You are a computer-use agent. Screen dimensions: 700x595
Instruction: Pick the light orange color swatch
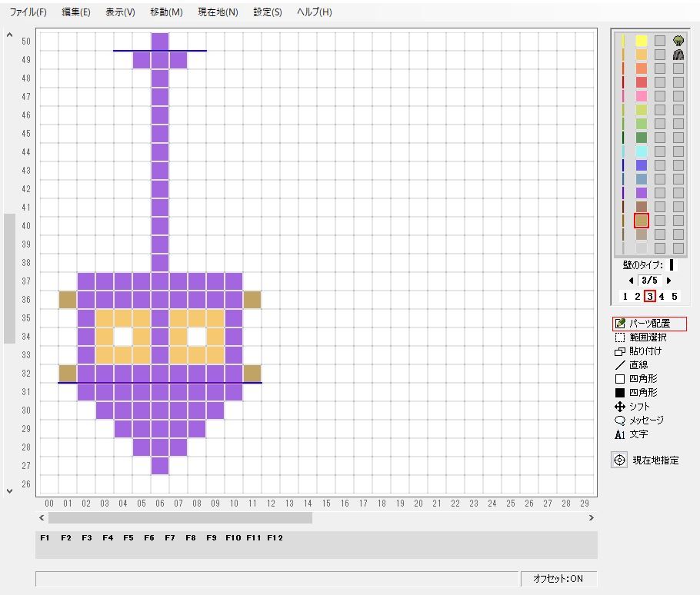[x=642, y=55]
